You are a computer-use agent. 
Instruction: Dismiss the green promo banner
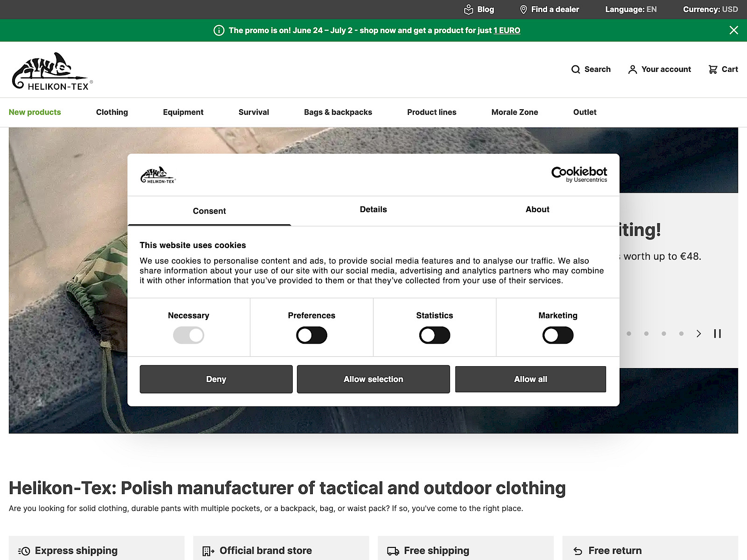point(733,30)
